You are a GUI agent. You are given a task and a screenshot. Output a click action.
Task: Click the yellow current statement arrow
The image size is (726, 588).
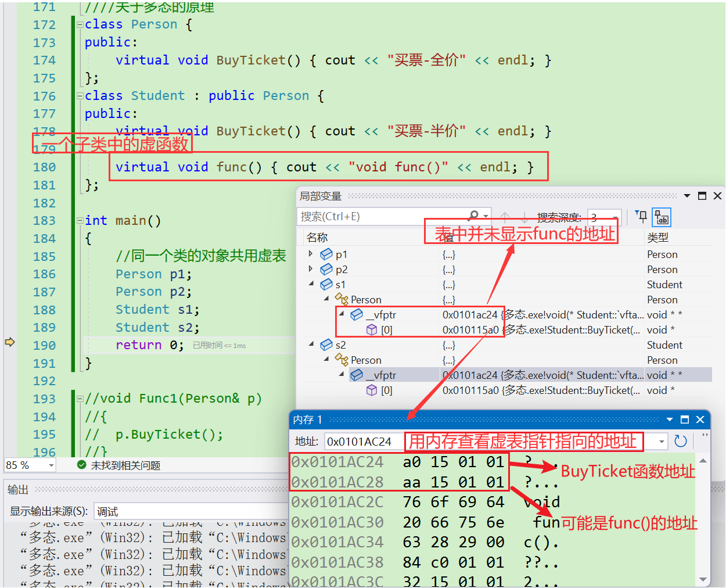[10, 342]
